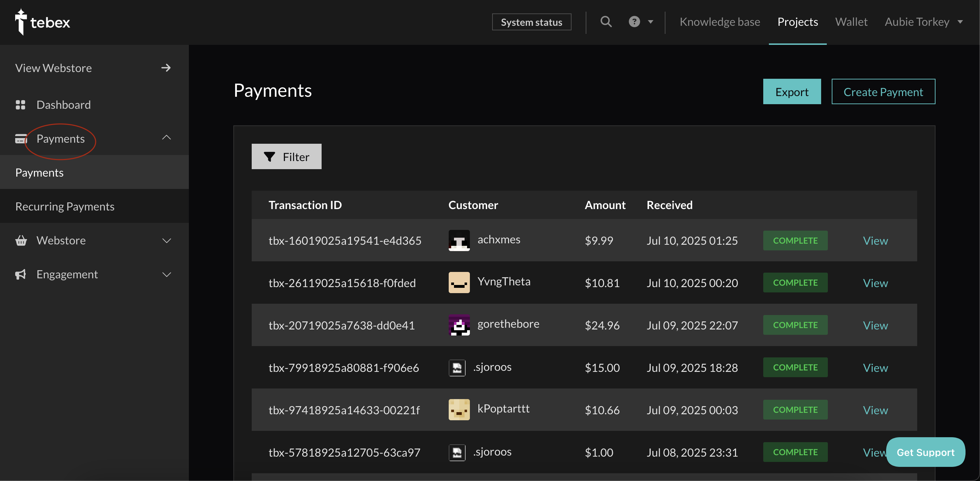The width and height of the screenshot is (980, 481).
Task: Click the Webstore basket icon
Action: pos(21,241)
